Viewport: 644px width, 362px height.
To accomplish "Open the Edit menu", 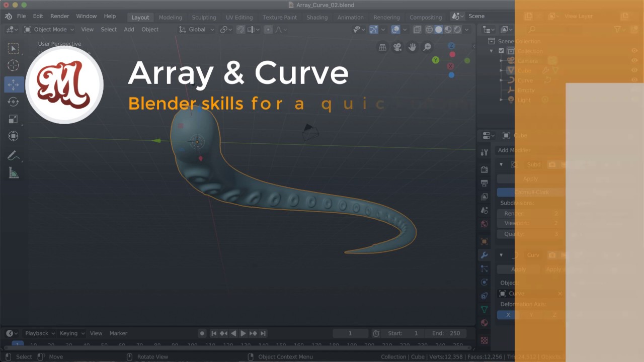I will 38,16.
